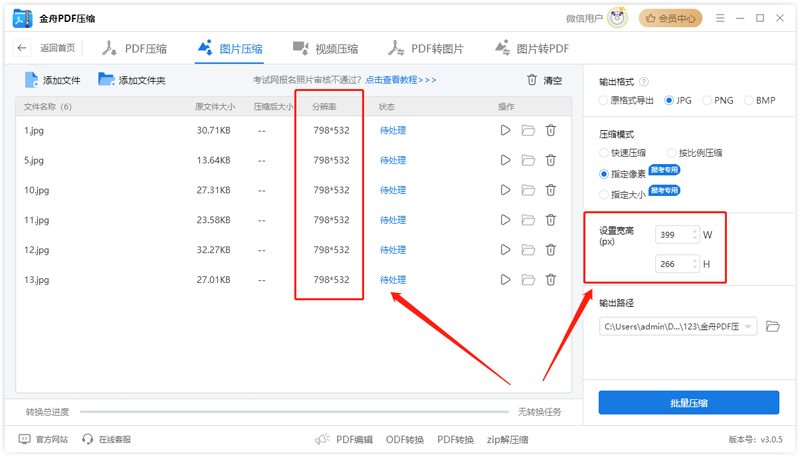Viewport: 800px width, 457px height.
Task: Click the 金舟PDF压缩 app logo
Action: pyautogui.click(x=22, y=18)
